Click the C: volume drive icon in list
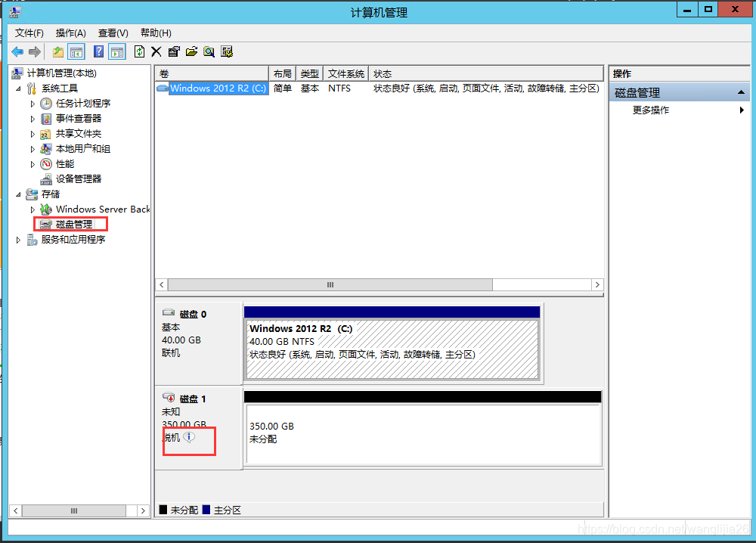 click(x=163, y=88)
